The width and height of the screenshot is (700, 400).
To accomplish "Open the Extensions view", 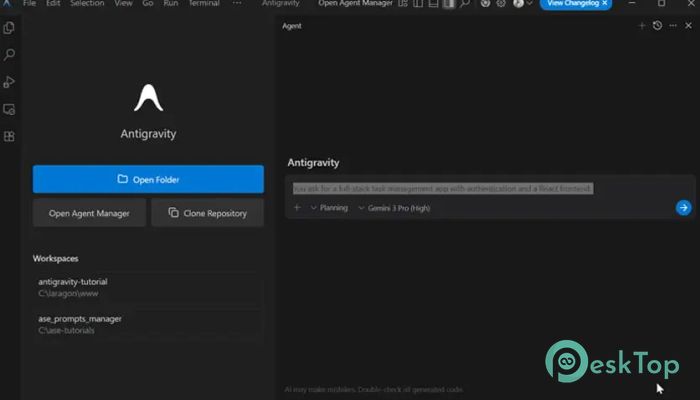I will tap(9, 136).
